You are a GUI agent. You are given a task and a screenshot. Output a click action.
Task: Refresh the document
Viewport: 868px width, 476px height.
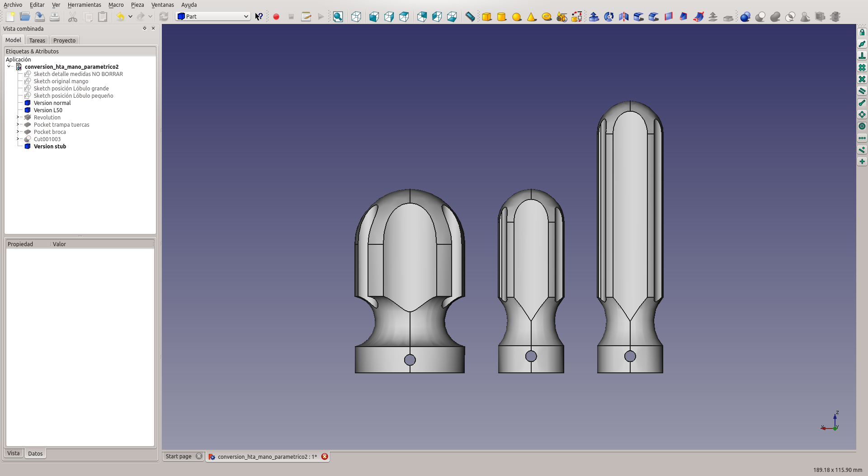tap(164, 17)
